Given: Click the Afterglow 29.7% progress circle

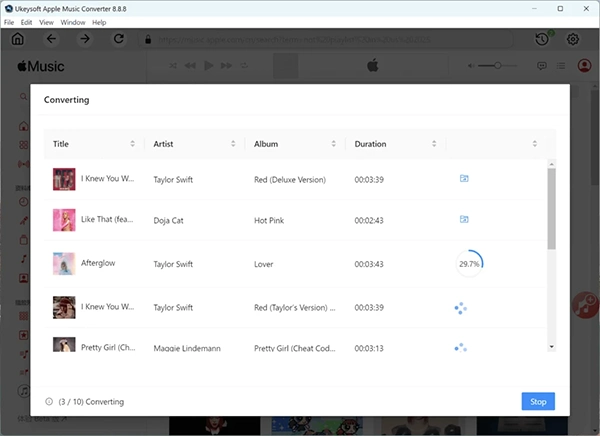Looking at the screenshot, I should pos(468,264).
